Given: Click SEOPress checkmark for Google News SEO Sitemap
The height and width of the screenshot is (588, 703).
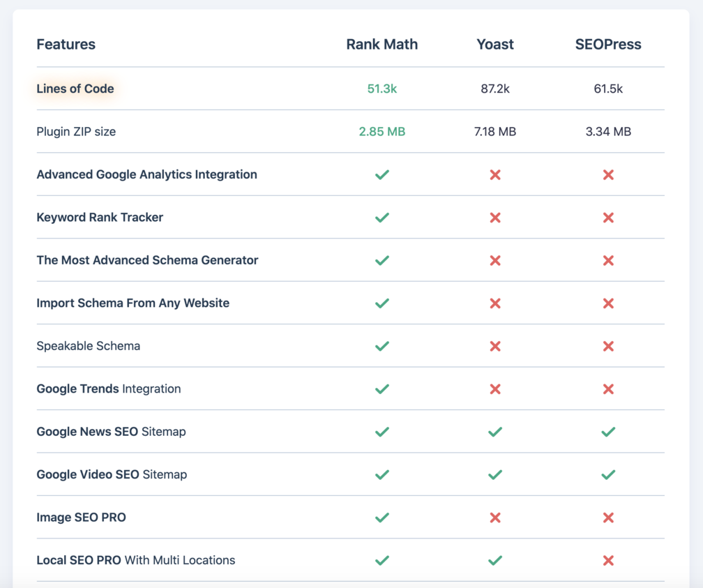Looking at the screenshot, I should pyautogui.click(x=608, y=432).
